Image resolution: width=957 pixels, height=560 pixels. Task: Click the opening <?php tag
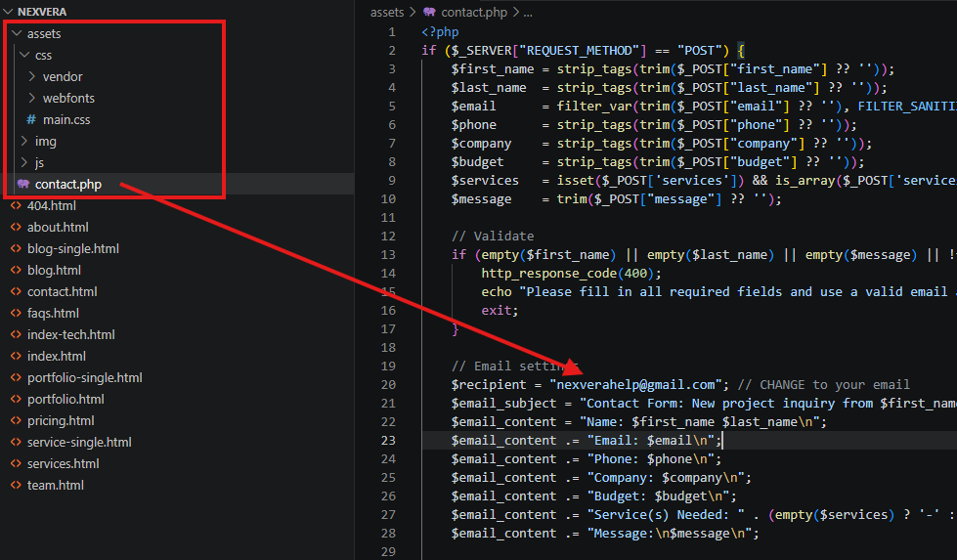(x=440, y=32)
